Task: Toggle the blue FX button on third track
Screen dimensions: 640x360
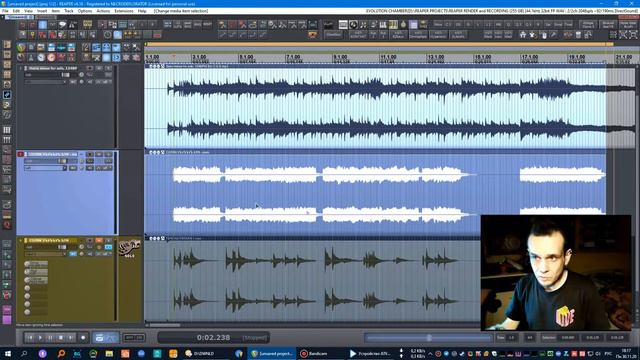Action: [x=108, y=247]
